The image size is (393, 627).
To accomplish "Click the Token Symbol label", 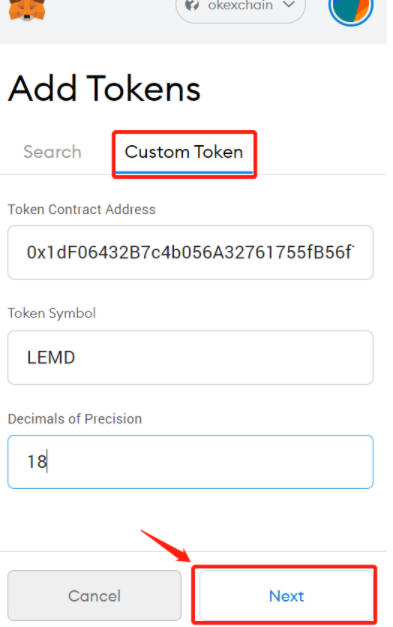I will (x=52, y=313).
